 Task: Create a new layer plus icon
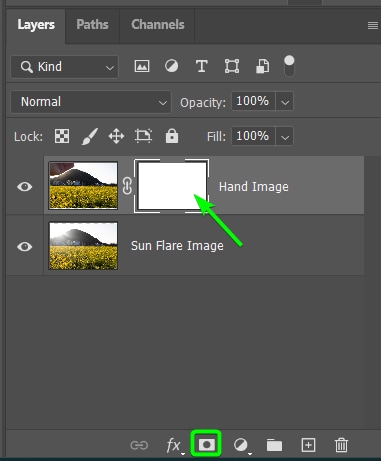308,445
